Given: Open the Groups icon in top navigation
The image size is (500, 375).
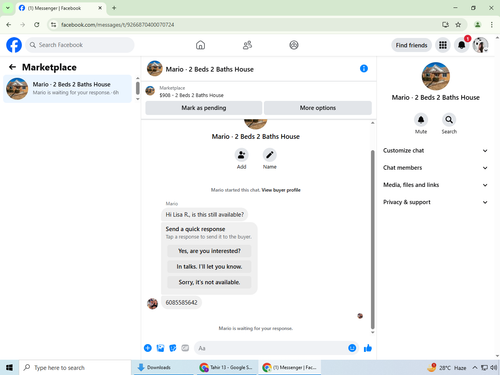Looking at the screenshot, I should click(x=294, y=45).
